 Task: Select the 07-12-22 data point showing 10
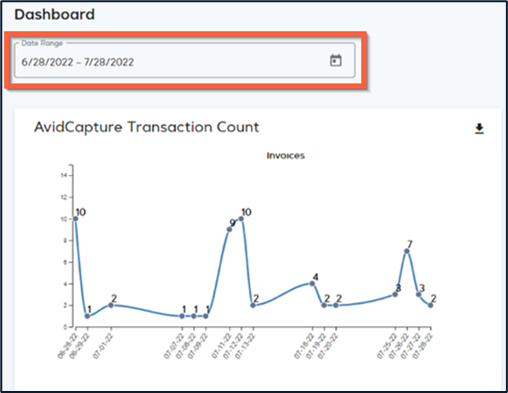point(241,219)
